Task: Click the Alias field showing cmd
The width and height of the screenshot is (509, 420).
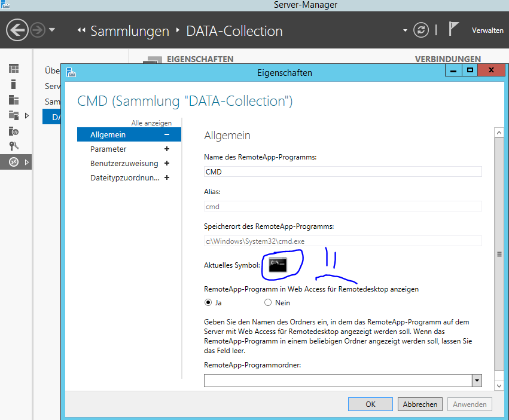Action: coord(343,206)
